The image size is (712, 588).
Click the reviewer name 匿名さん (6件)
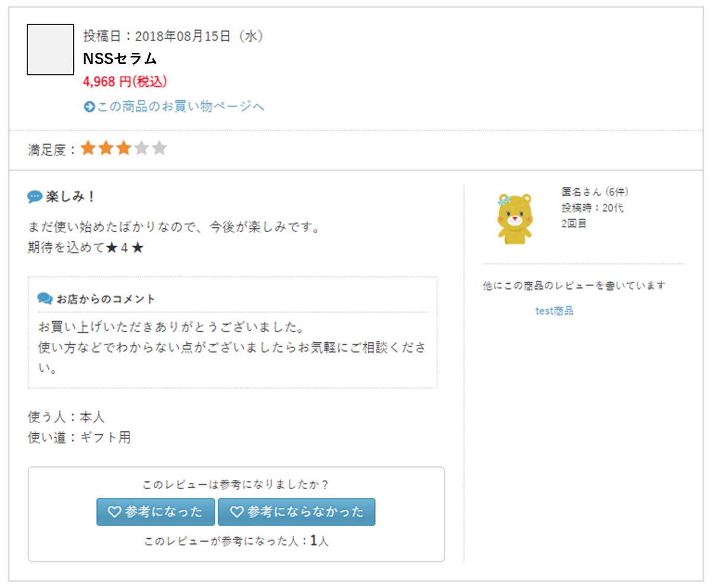click(x=595, y=192)
